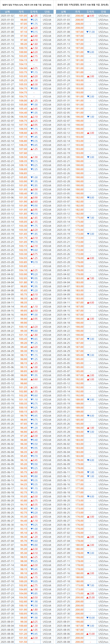Select iron ore price 109.50 cell
Image resolution: width=110 pixels, height=644 pixels.
[23, 157]
